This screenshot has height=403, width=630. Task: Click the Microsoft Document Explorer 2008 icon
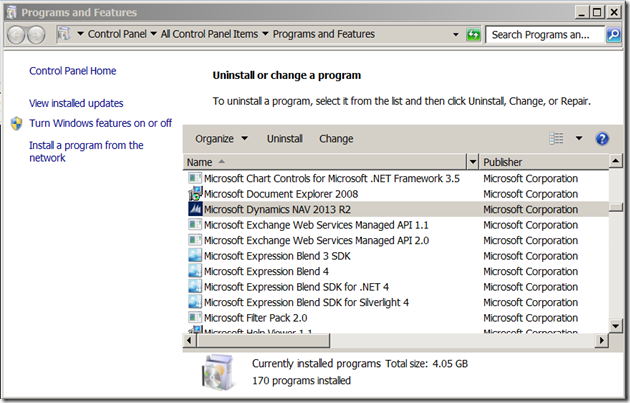click(x=195, y=194)
